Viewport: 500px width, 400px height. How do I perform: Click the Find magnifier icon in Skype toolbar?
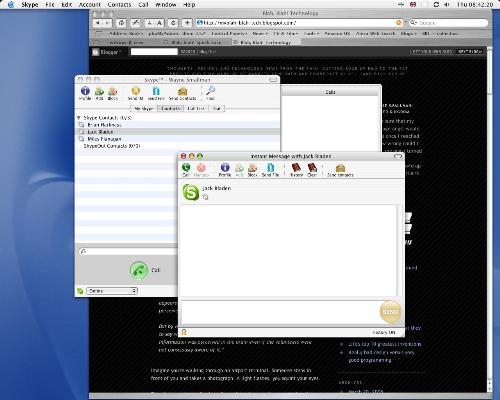[x=211, y=91]
